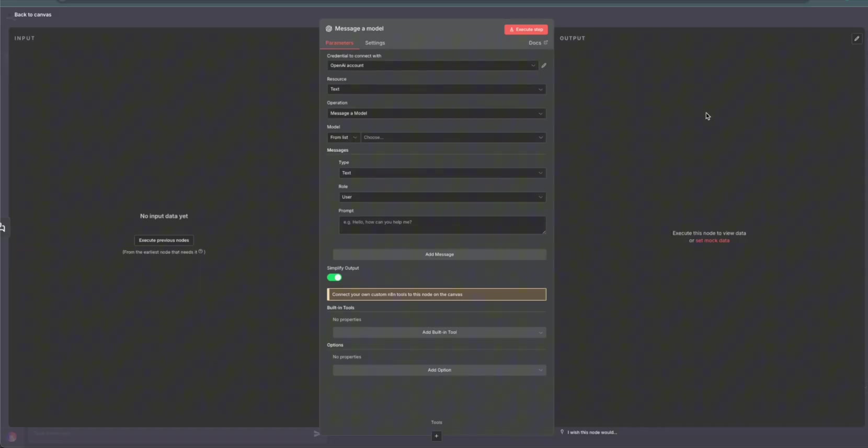Expand the Add Built-in Tool dropdown

point(439,332)
